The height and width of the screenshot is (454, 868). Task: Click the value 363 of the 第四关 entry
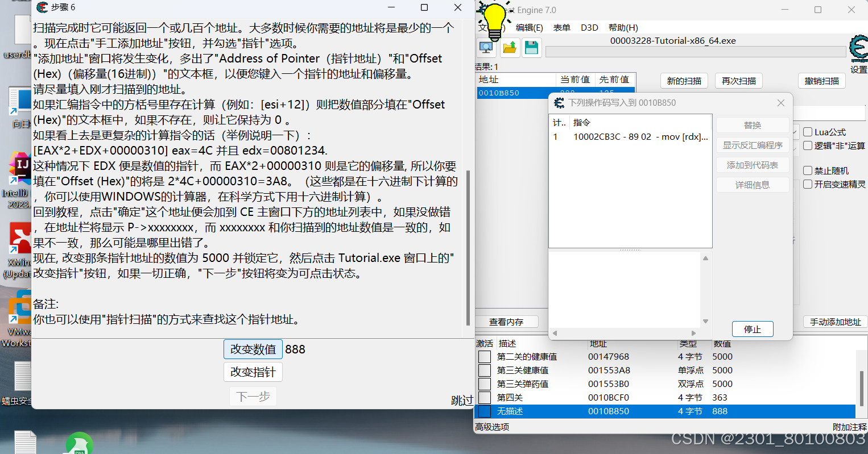click(720, 398)
